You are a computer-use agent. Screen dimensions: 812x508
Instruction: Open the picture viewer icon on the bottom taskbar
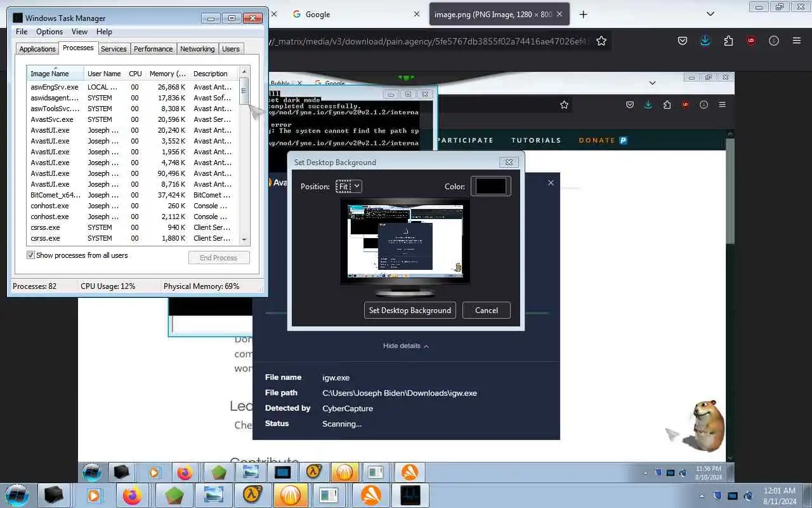pyautogui.click(x=214, y=495)
